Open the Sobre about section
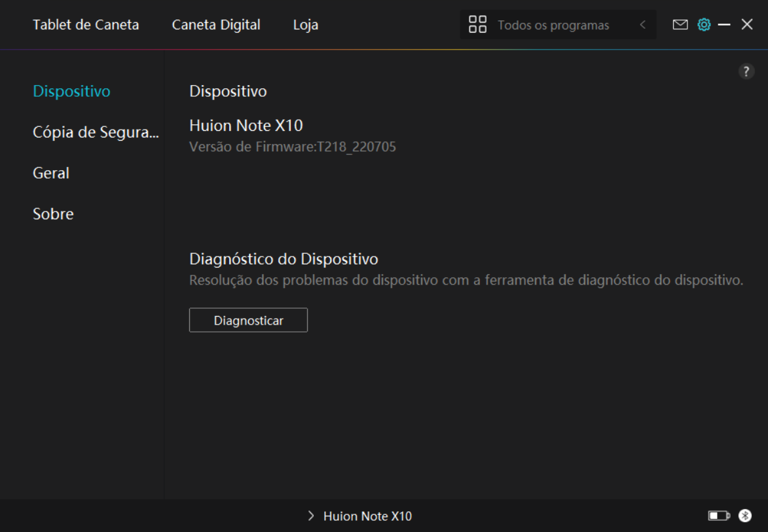768x532 pixels. point(53,214)
